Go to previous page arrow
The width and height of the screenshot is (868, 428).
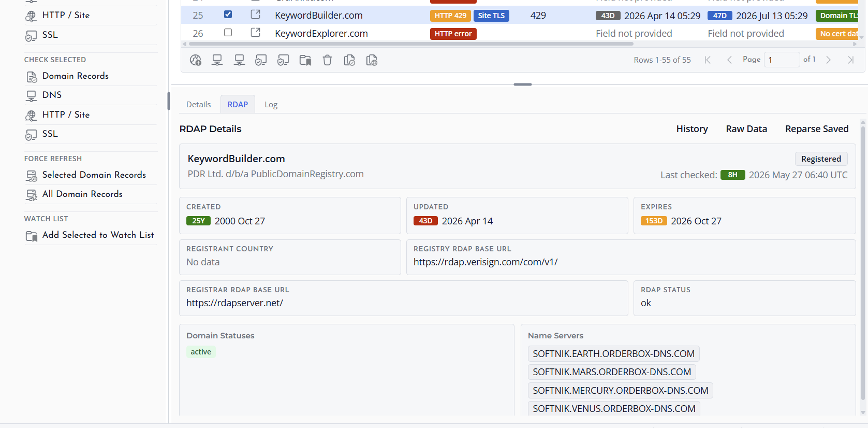pyautogui.click(x=729, y=60)
